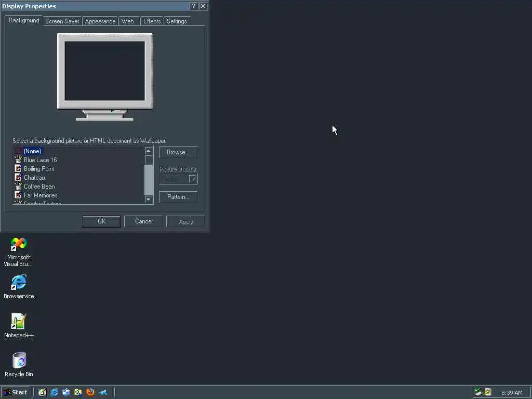Choose the Coffee Bean wallpaper
Viewport: 532px width, 399px height.
39,187
